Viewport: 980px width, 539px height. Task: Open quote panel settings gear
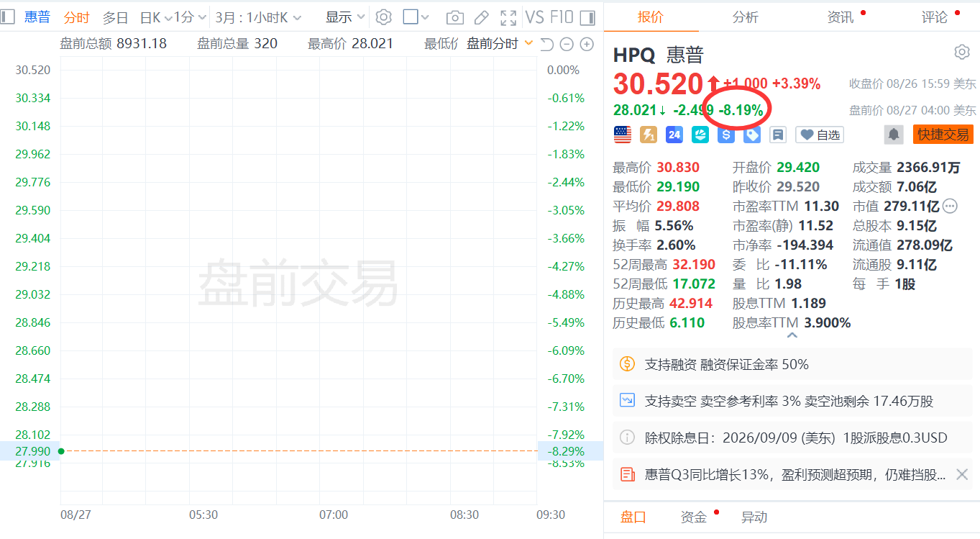pyautogui.click(x=962, y=52)
